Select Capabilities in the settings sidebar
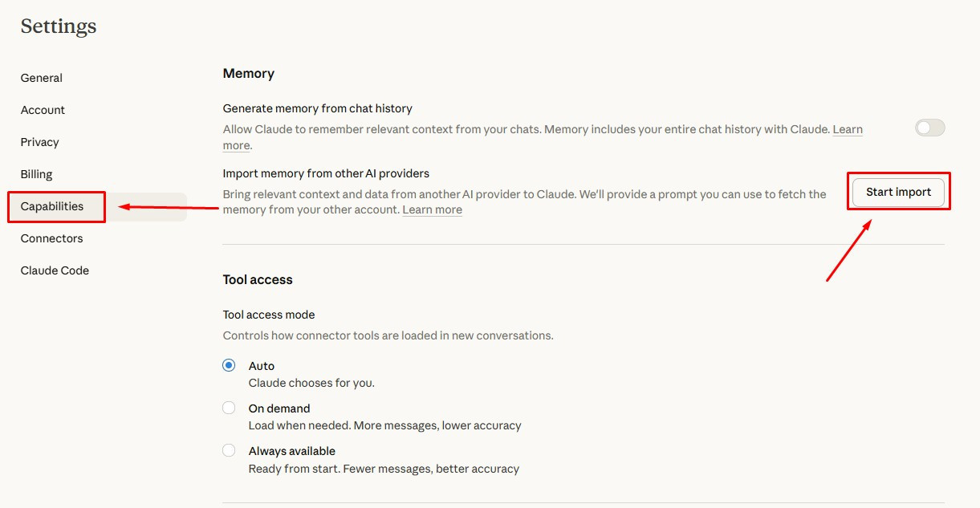 pyautogui.click(x=52, y=206)
